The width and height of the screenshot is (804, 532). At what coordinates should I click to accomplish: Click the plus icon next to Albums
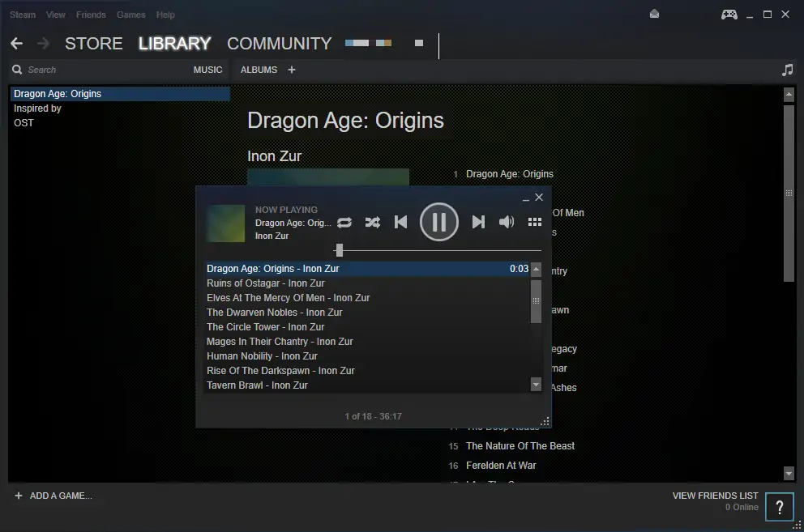coord(292,70)
